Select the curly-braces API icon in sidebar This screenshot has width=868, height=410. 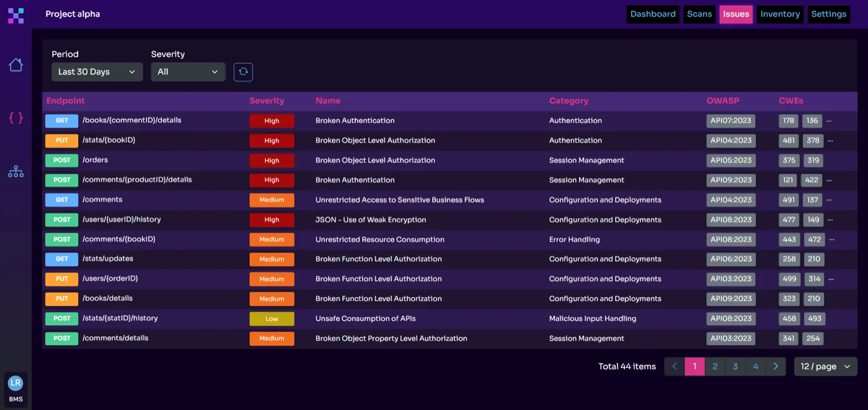[15, 118]
